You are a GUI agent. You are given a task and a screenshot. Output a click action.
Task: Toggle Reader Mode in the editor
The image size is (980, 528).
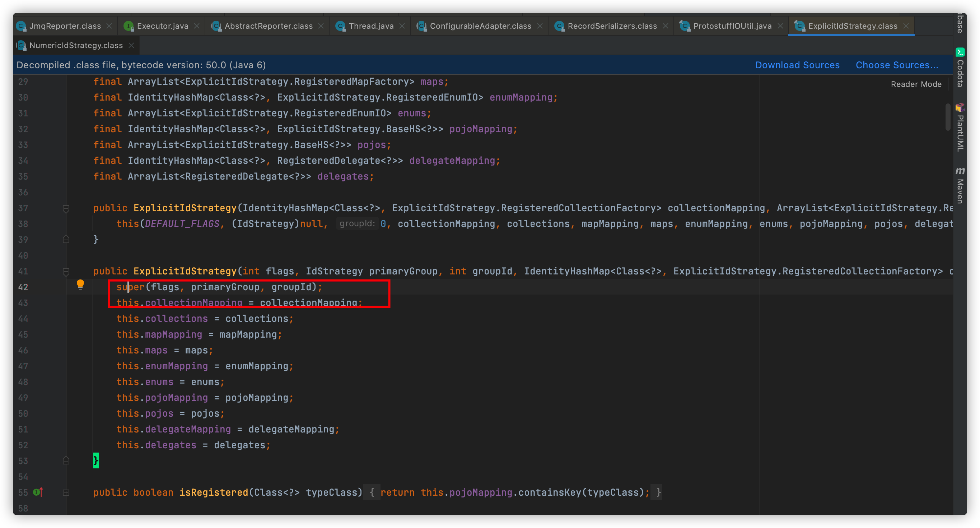[x=916, y=84]
